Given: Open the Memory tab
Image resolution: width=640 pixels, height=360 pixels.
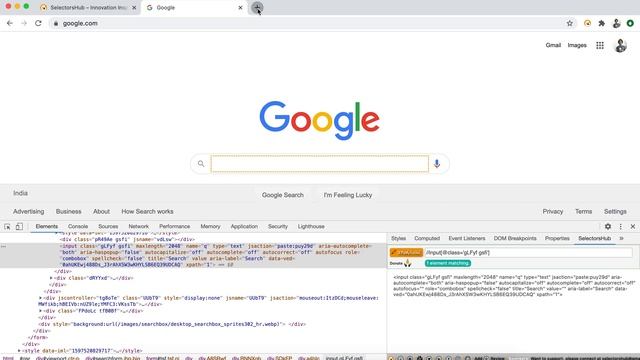Looking at the screenshot, I should tap(210, 226).
